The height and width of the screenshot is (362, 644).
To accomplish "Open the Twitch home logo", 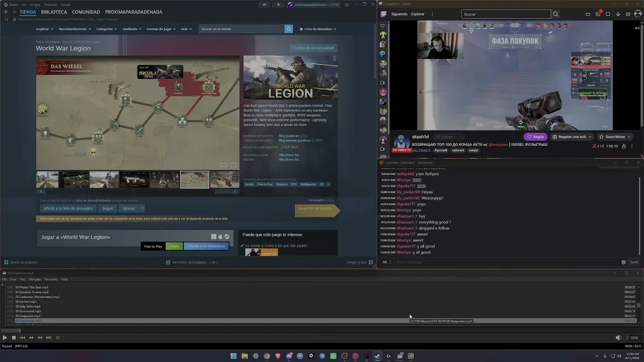I will click(x=383, y=14).
